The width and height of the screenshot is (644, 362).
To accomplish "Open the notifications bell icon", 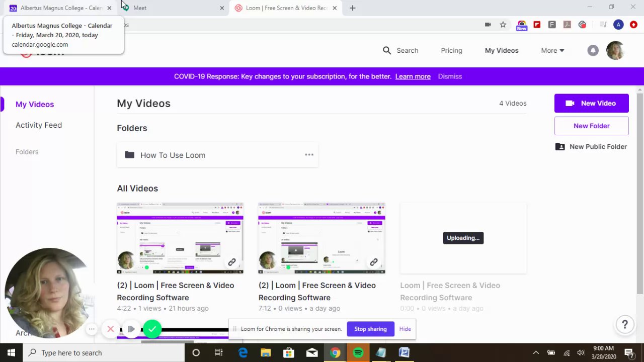I will 593,50.
